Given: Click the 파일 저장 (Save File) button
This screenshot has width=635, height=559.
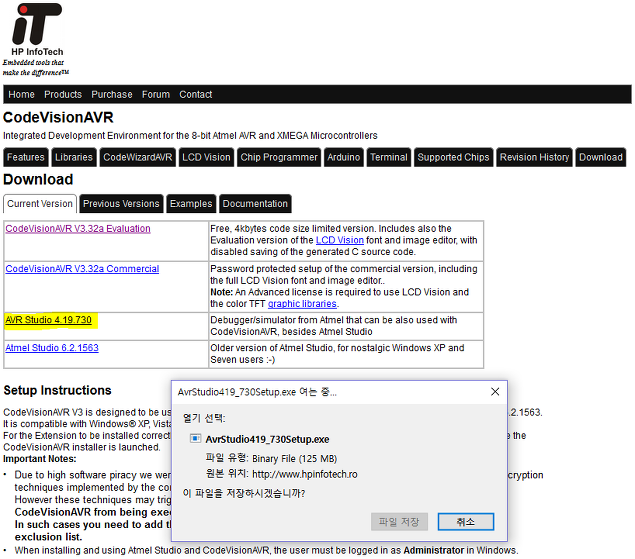Looking at the screenshot, I should coord(399,521).
